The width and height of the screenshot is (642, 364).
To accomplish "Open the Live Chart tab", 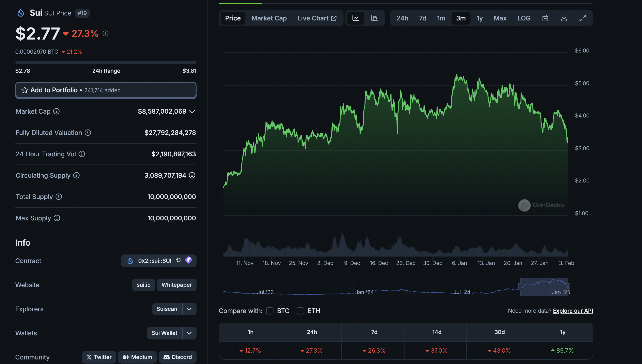I will 317,18.
